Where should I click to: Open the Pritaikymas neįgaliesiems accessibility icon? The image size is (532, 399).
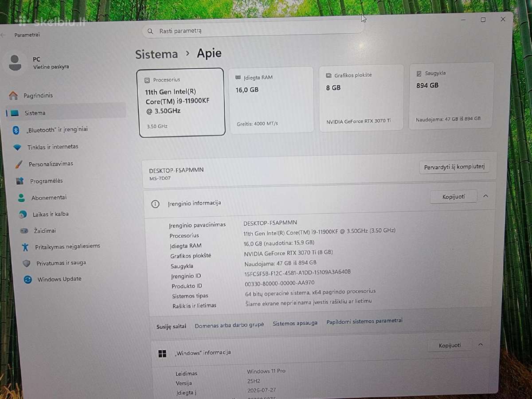click(25, 247)
